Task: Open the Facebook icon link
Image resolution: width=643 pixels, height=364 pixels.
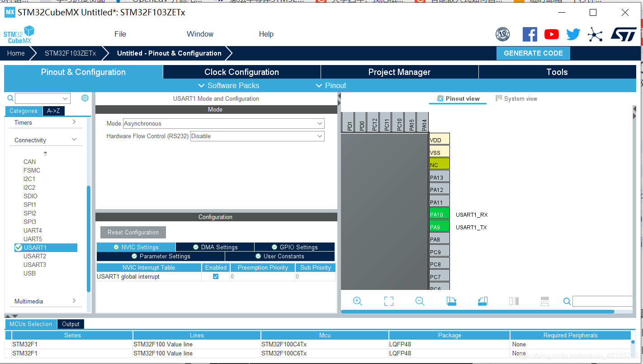Action: pyautogui.click(x=530, y=34)
